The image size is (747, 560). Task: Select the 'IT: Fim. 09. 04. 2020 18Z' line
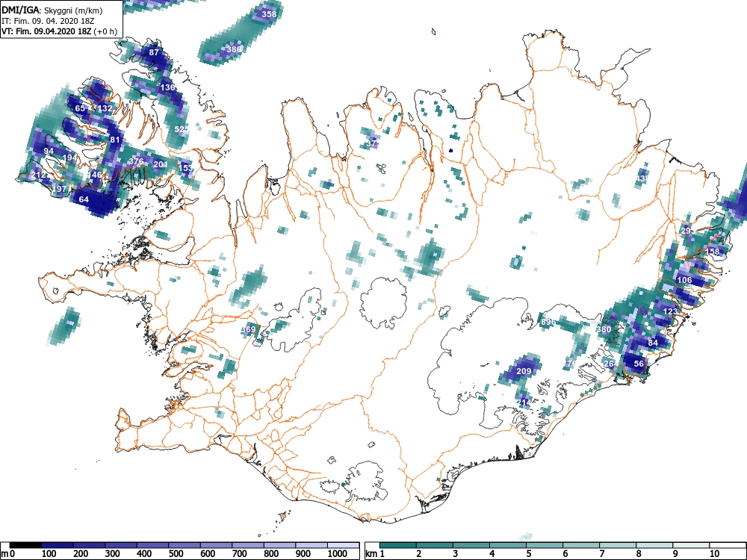(x=48, y=21)
